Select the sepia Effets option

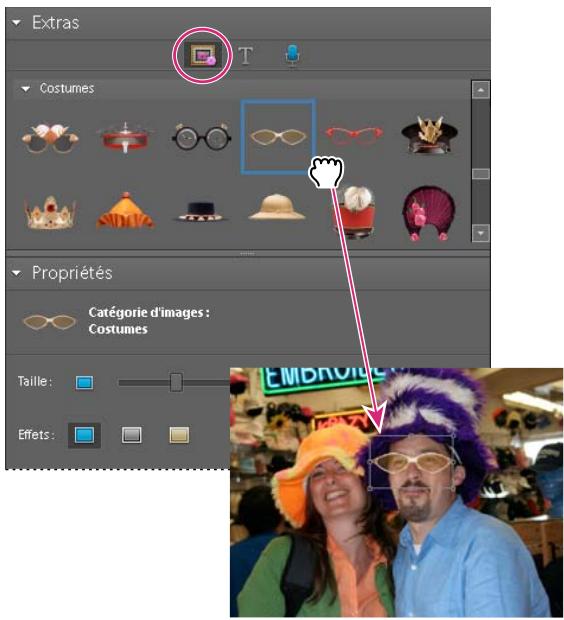point(179,435)
